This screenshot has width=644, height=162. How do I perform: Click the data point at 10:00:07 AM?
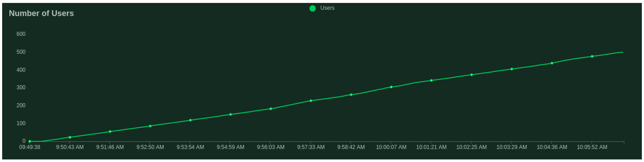tap(391, 87)
